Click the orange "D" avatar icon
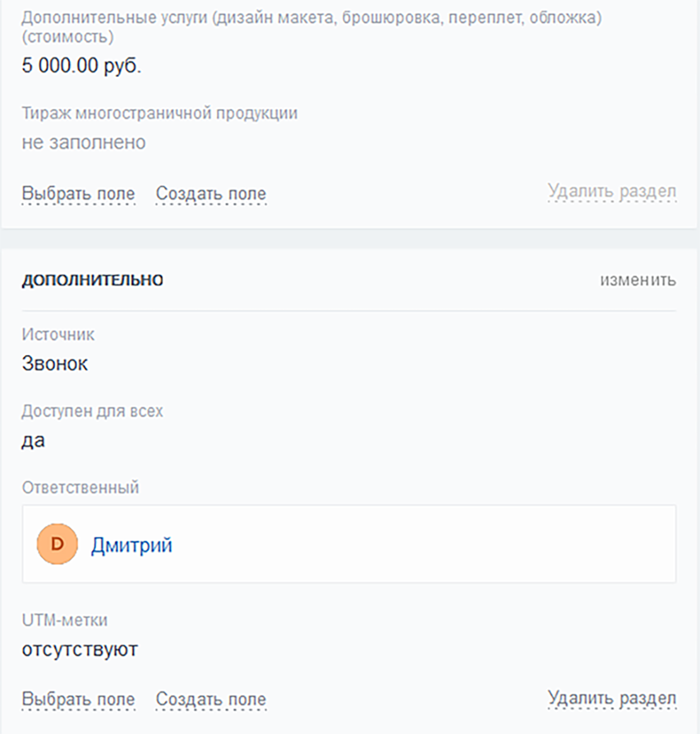The height and width of the screenshot is (734, 700). (x=57, y=544)
